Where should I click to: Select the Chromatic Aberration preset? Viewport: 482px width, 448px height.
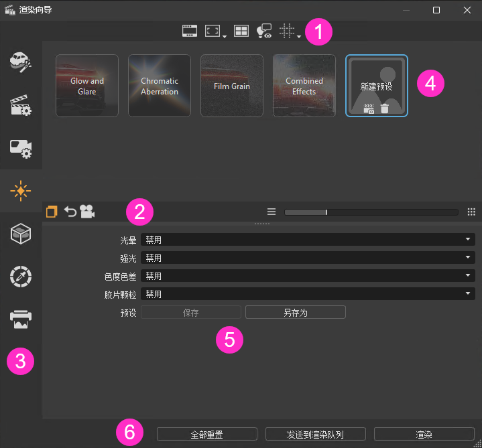160,86
